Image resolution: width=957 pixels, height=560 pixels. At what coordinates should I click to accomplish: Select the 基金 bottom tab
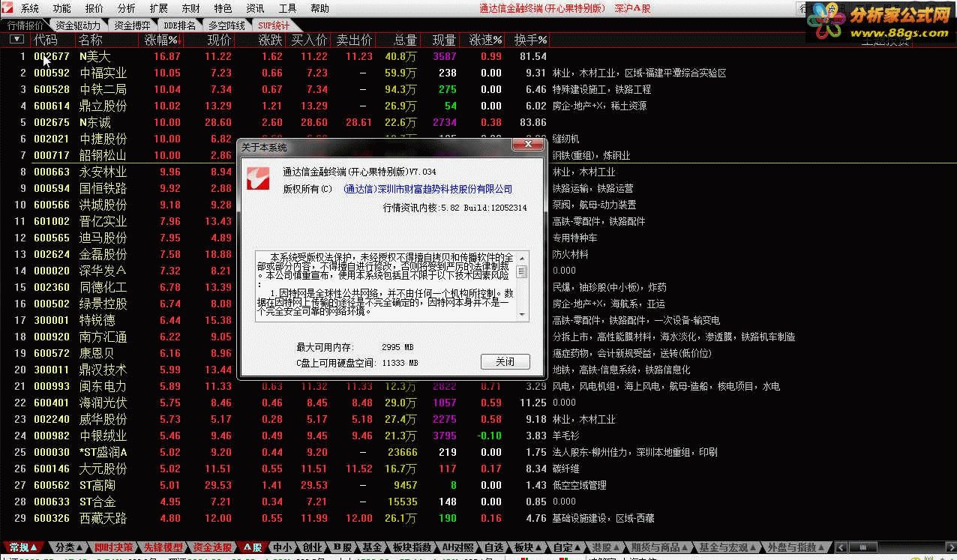[x=372, y=547]
